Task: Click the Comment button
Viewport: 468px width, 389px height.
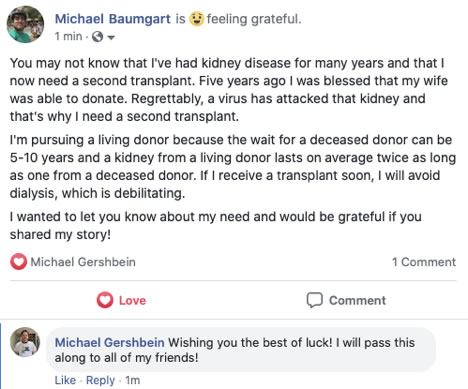Action: [x=346, y=300]
